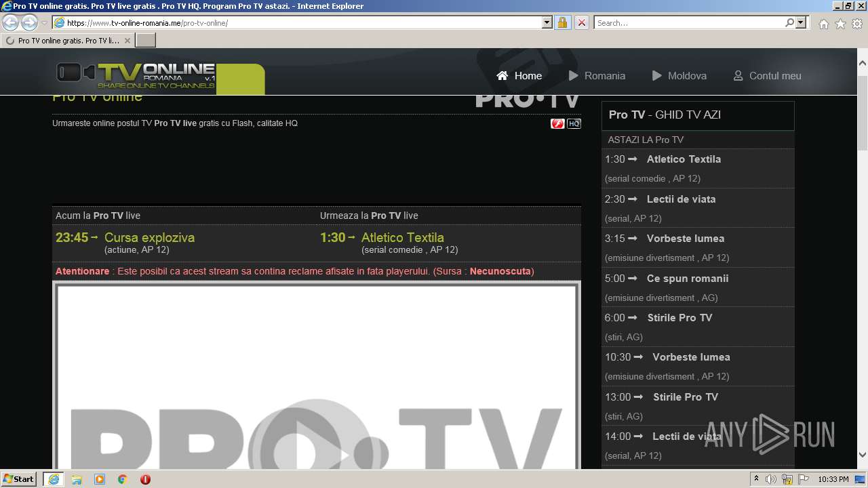Open the Romania channels menu
This screenshot has width=868, height=488.
597,76
